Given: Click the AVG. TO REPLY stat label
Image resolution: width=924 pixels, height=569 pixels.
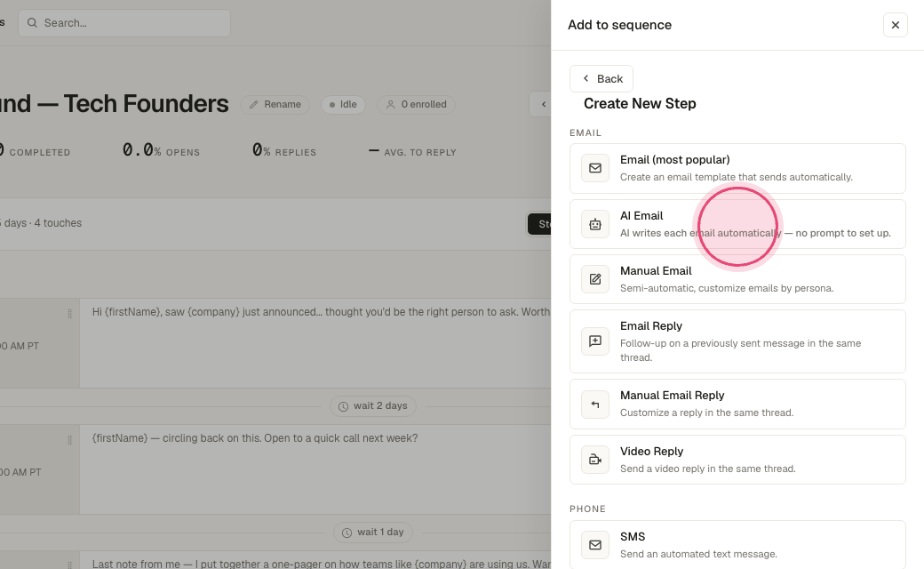Looking at the screenshot, I should 420,152.
